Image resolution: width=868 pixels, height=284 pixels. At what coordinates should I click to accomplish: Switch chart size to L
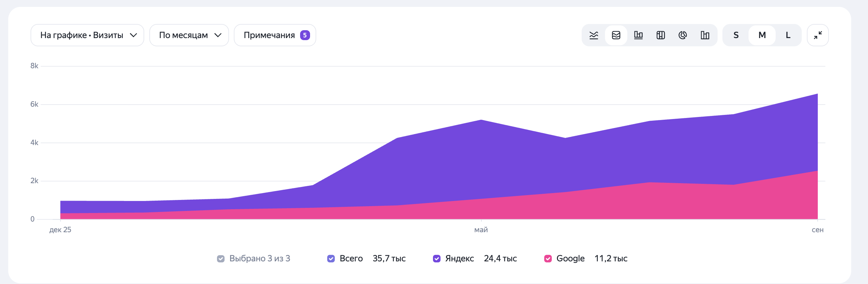click(x=788, y=35)
